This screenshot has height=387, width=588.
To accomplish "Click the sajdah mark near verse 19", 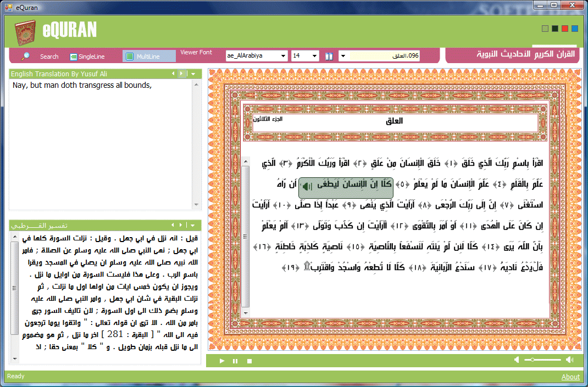I will click(307, 266).
